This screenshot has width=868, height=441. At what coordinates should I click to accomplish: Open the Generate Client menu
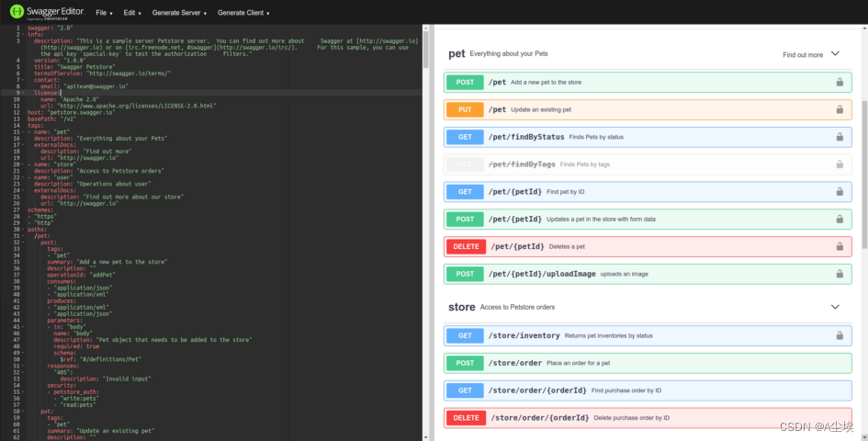243,13
